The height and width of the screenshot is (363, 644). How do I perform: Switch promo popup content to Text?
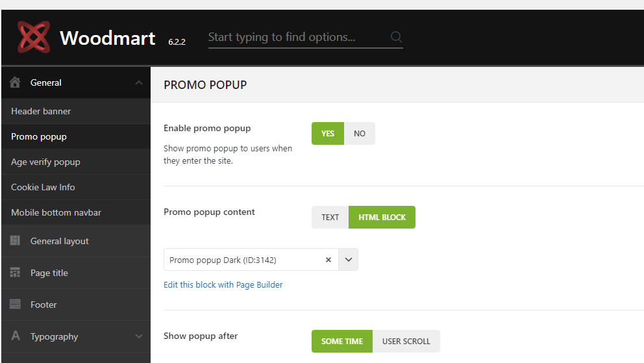click(330, 218)
